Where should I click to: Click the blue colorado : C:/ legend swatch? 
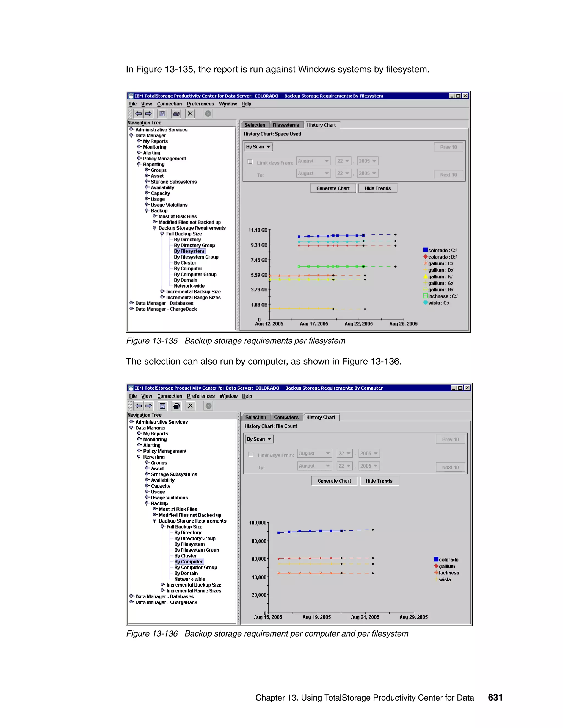point(425,250)
